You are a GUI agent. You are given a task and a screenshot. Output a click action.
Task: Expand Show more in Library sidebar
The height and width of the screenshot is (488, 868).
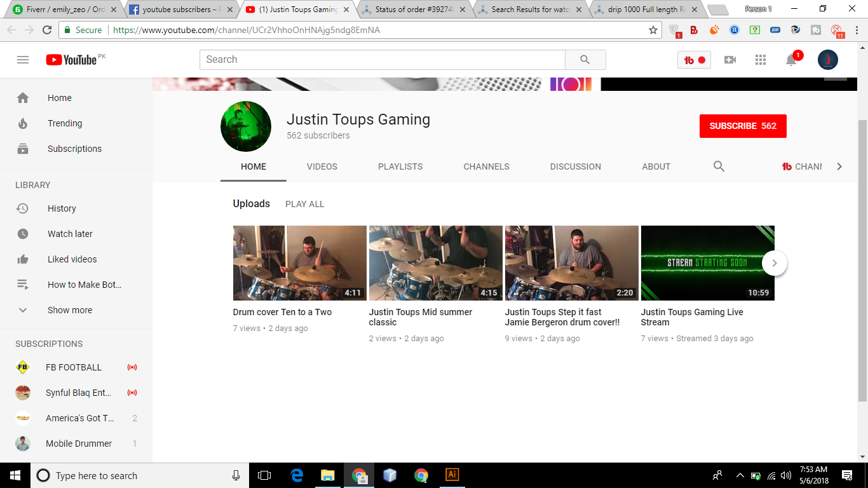(70, 310)
